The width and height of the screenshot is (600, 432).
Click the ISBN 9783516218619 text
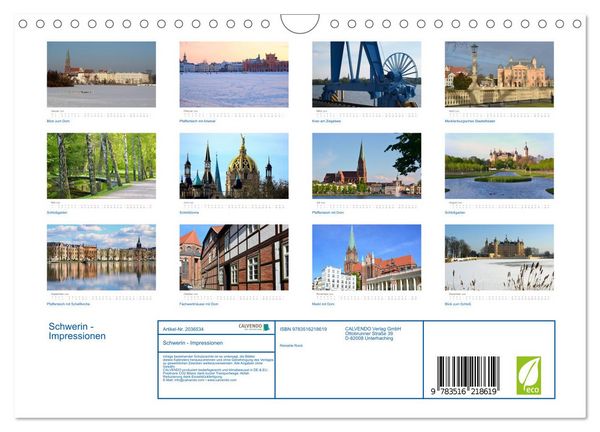tap(303, 329)
